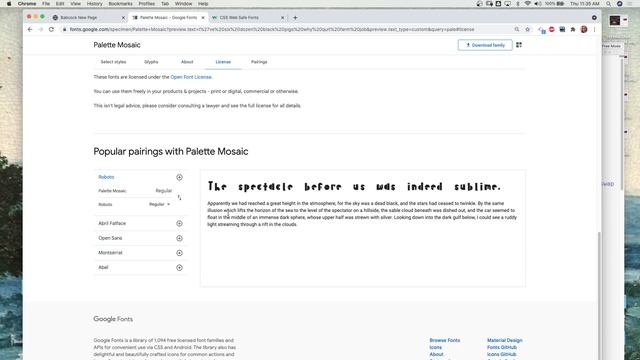640x360 pixels.
Task: Open the Chrome File menu
Action: 46,4
